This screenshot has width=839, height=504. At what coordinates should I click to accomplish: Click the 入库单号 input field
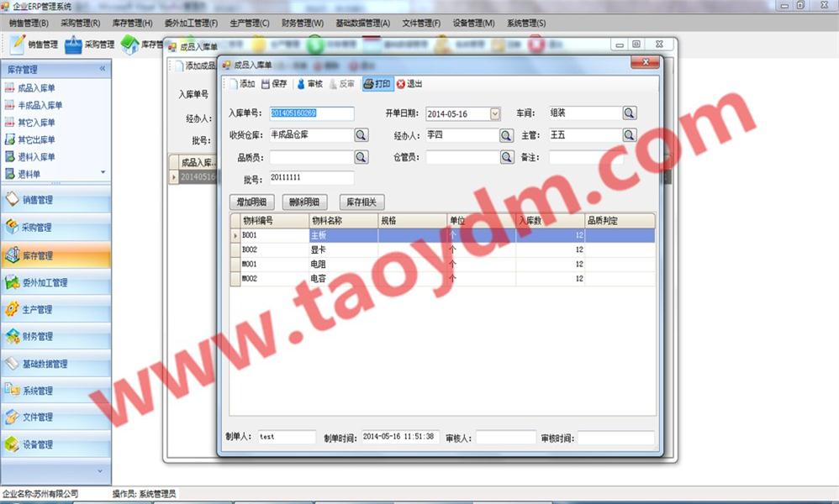(311, 113)
